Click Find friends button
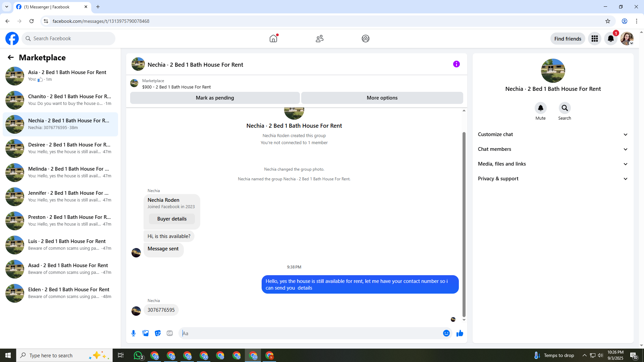 pyautogui.click(x=568, y=39)
